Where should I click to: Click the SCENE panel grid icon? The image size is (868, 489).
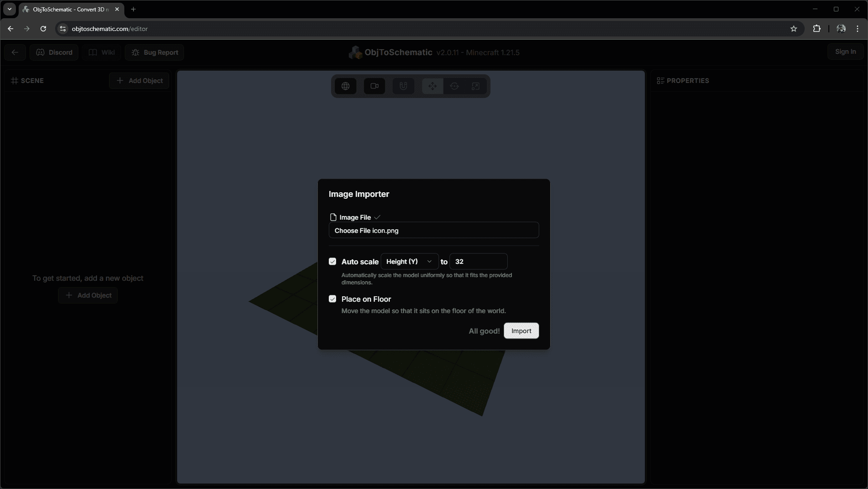click(15, 81)
